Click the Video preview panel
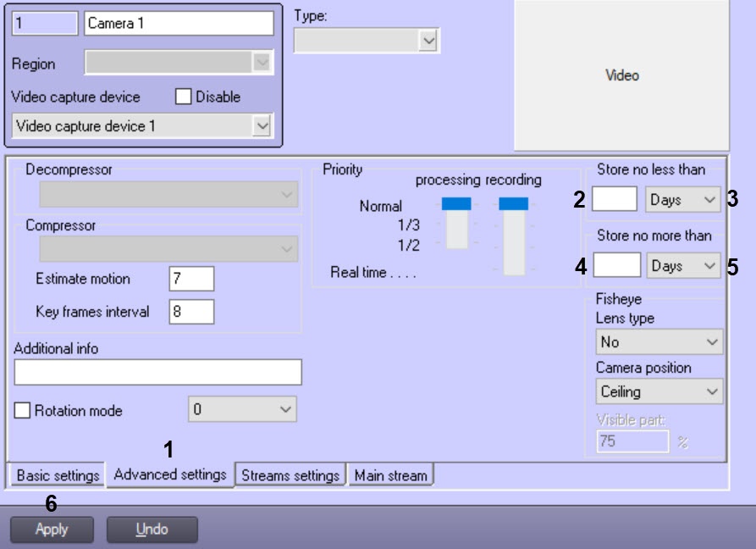The height and width of the screenshot is (549, 756). click(x=621, y=75)
